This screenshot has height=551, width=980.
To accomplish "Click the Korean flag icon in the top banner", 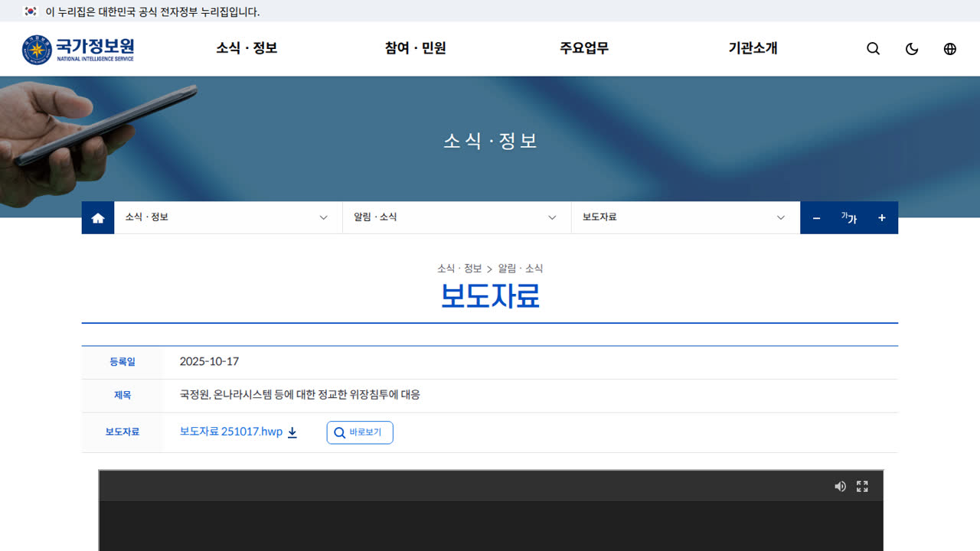I will (x=31, y=11).
